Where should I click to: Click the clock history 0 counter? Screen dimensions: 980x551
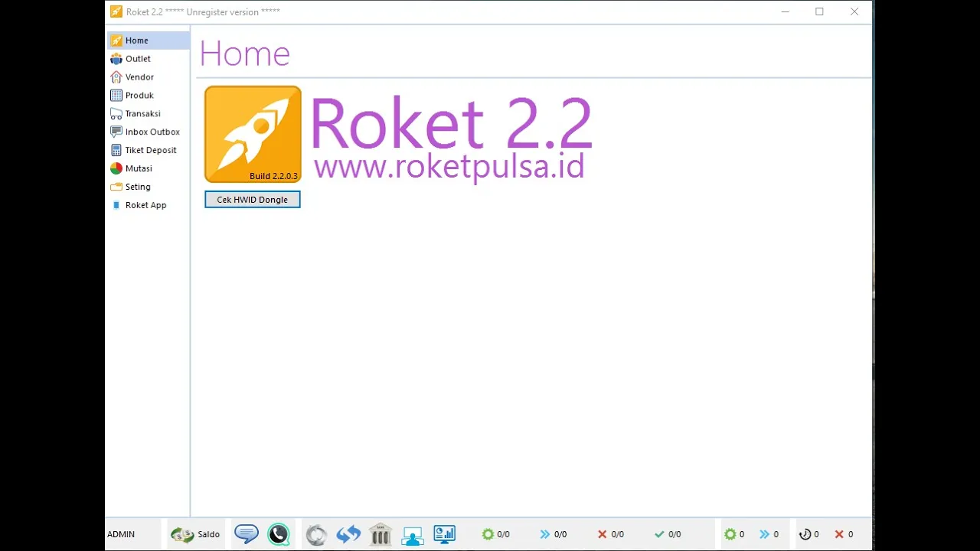click(x=809, y=534)
